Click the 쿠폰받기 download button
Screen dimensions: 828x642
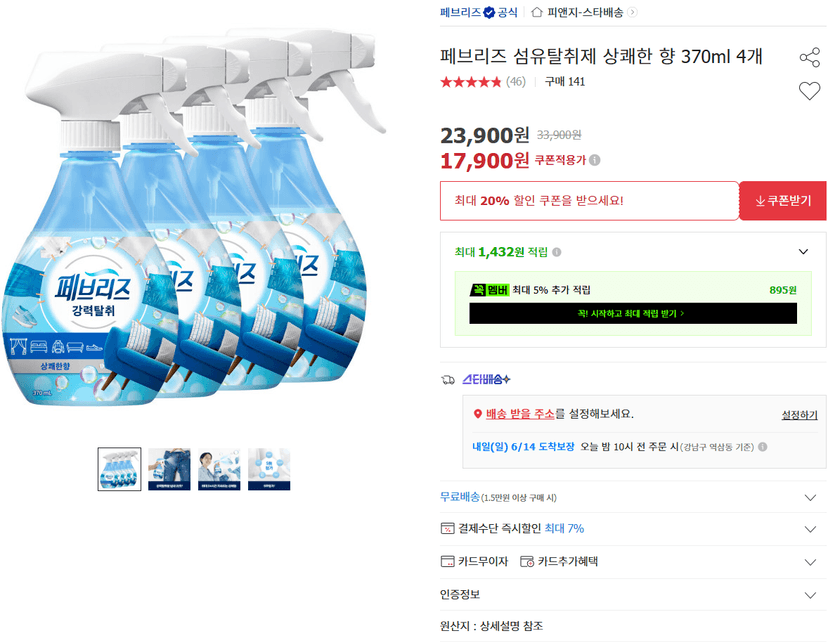pyautogui.click(x=783, y=201)
